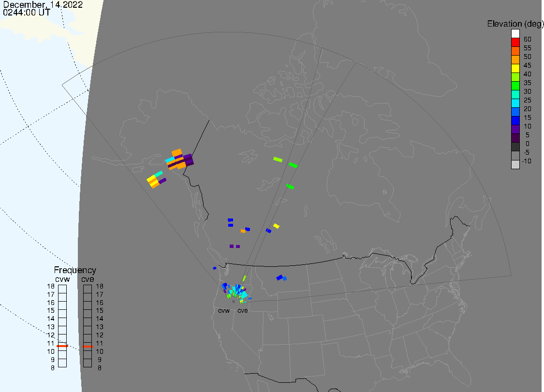
Task: Click the Frequency legend heading
Action: (75, 270)
